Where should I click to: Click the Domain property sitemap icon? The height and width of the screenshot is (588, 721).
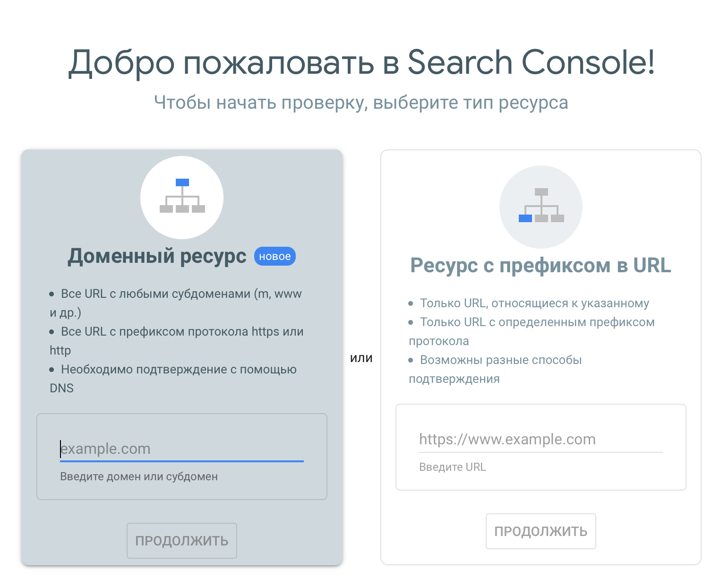[182, 197]
